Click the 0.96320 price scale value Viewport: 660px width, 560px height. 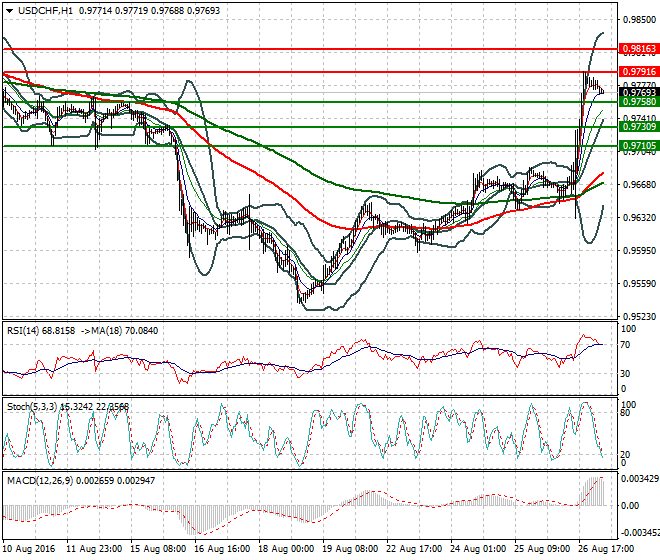pyautogui.click(x=639, y=218)
